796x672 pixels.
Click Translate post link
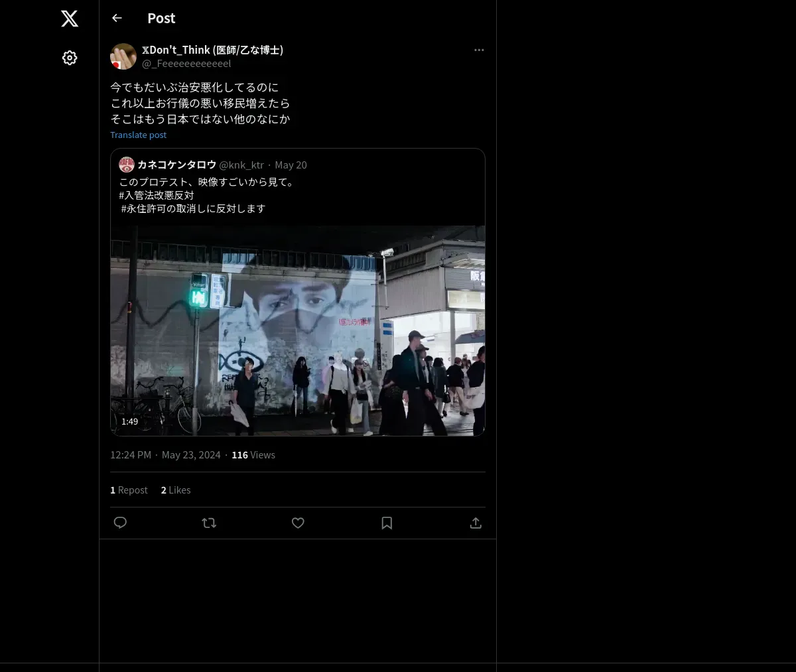[x=138, y=135]
